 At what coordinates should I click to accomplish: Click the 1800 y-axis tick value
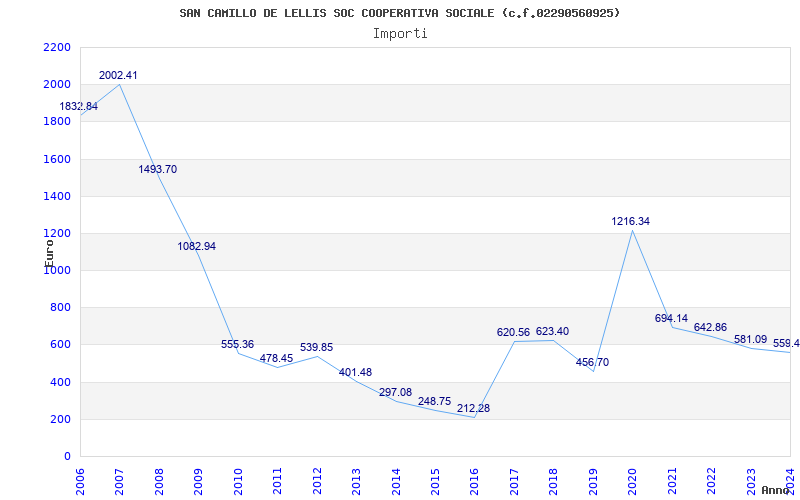[x=57, y=122]
